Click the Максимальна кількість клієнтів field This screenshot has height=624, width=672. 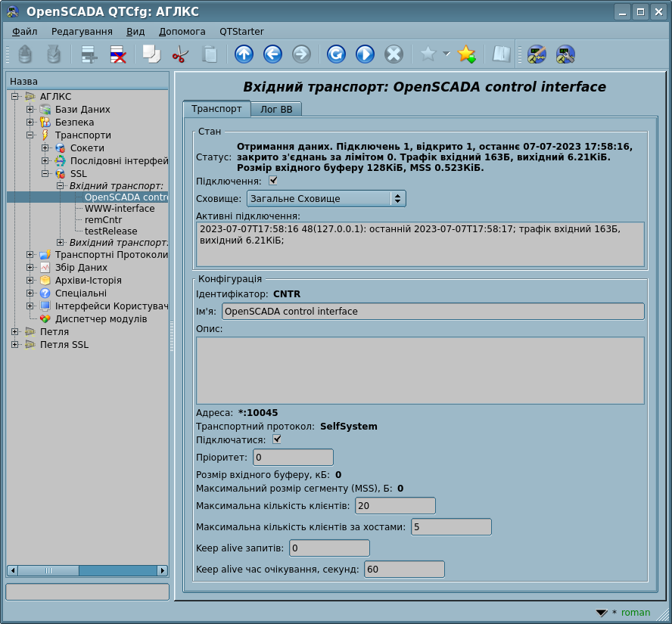point(395,506)
